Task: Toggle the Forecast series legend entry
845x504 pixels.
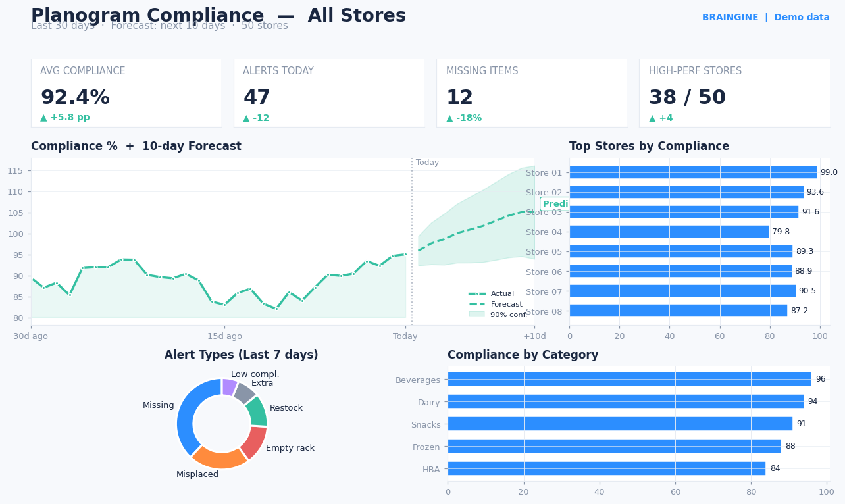Action: point(495,305)
